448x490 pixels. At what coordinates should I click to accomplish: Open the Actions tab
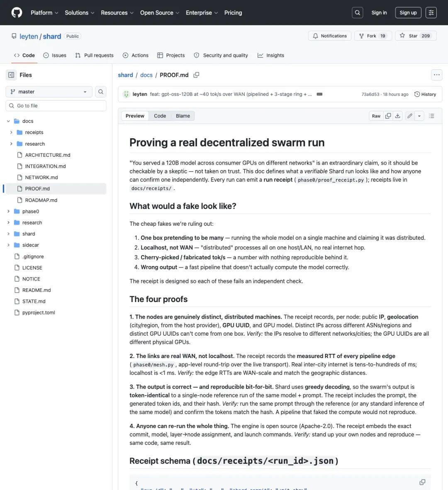point(136,55)
